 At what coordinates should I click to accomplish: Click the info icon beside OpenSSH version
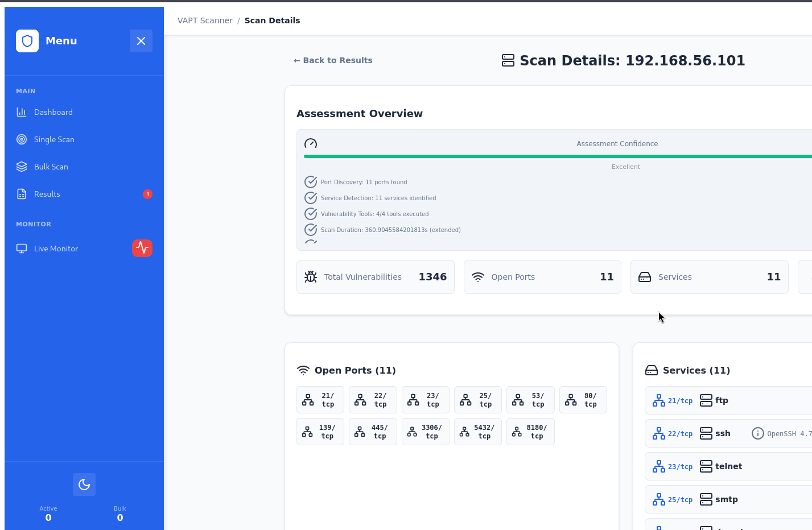click(758, 433)
